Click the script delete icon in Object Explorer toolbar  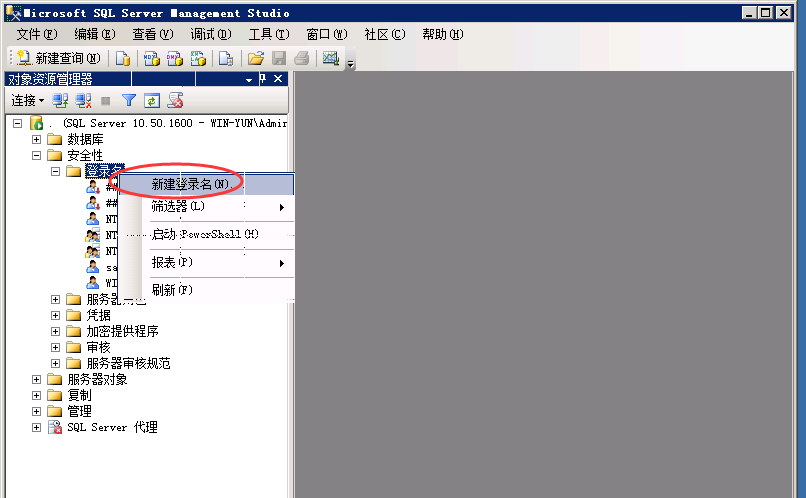(175, 101)
